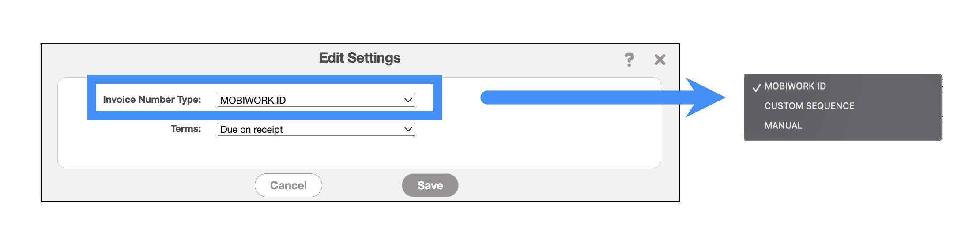The image size is (980, 240).
Task: Click the chevron beside Due on receipt
Action: point(408,129)
